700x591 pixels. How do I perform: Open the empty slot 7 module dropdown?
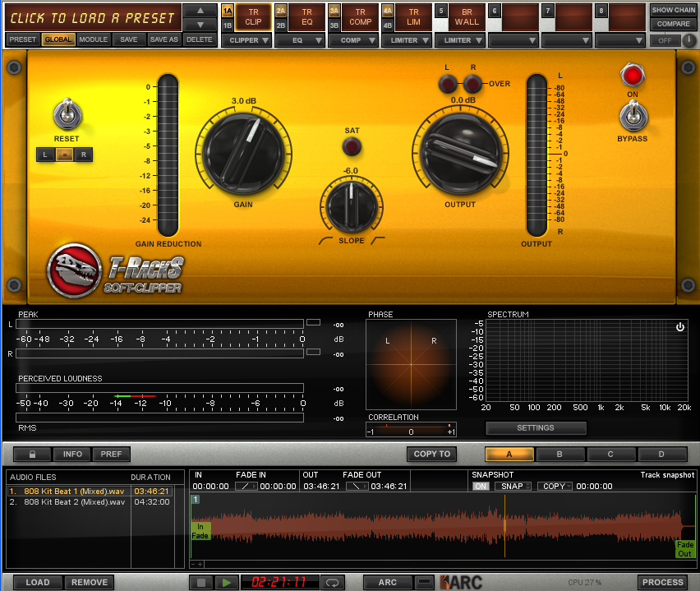coord(567,40)
